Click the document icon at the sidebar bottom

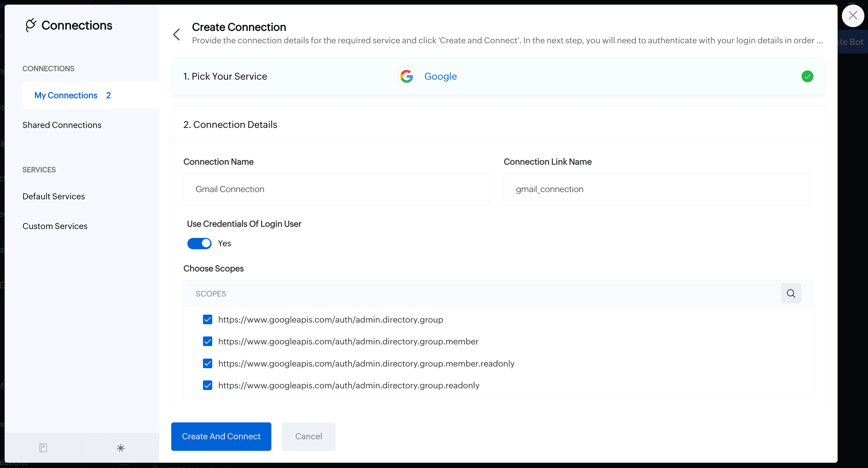coord(43,448)
